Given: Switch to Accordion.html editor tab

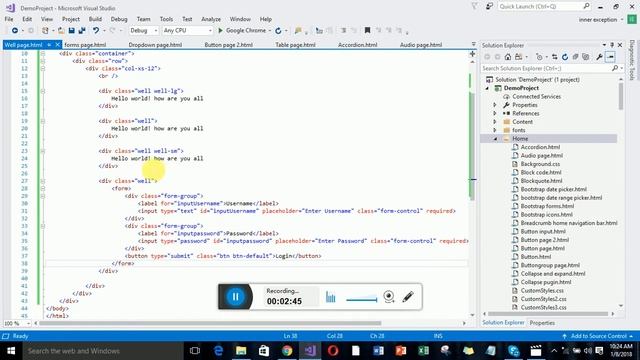Looking at the screenshot, I should pos(358,45).
